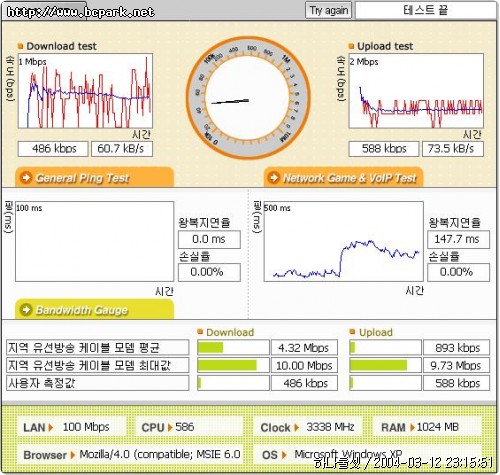Image resolution: width=500 pixels, height=475 pixels.
Task: Click the Try again button
Action: click(328, 11)
